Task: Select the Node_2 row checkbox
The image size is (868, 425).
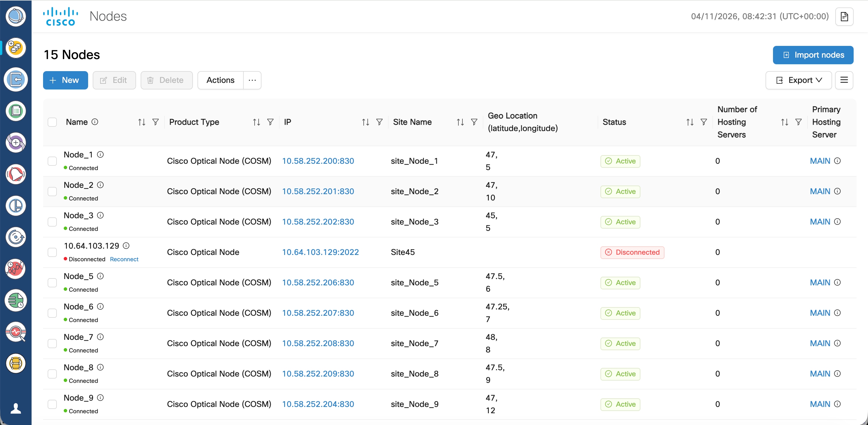Action: (x=52, y=192)
